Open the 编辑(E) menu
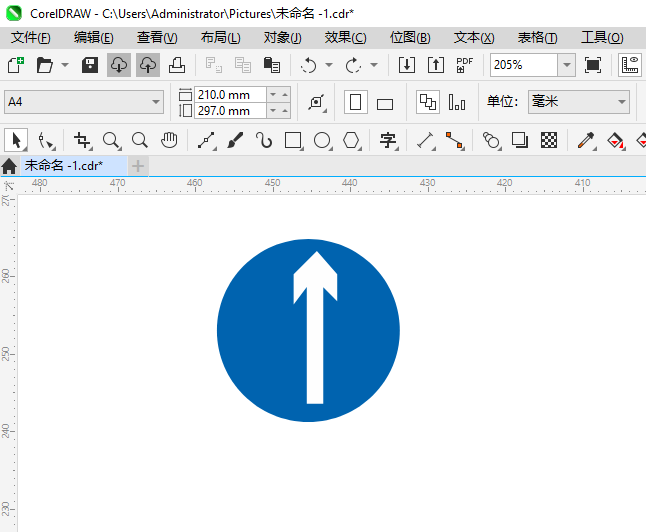Viewport: 646px width, 532px height. 94,38
